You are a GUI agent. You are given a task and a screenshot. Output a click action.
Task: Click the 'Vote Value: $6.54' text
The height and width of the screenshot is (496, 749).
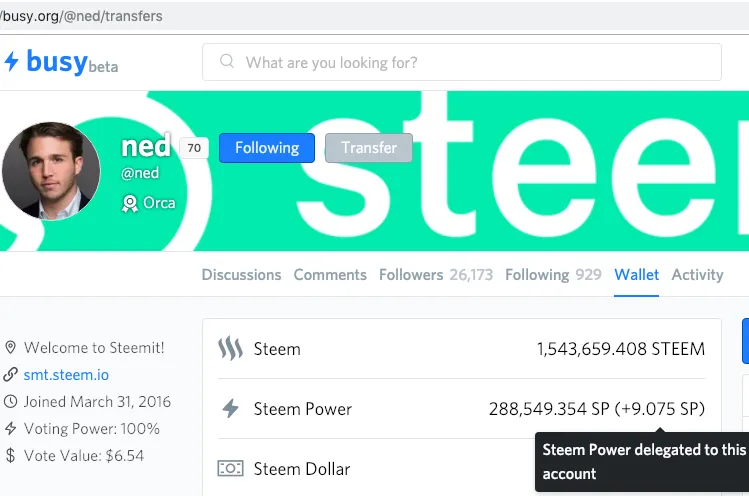[84, 456]
